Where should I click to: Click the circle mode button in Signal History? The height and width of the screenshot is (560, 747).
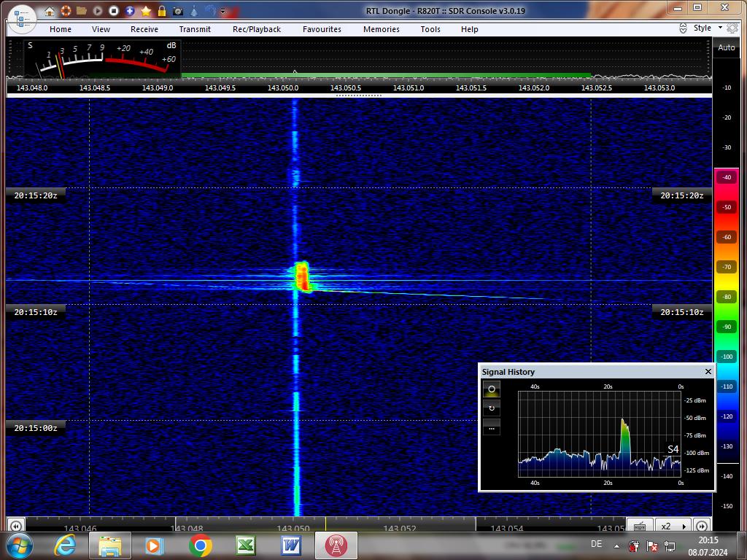pos(492,389)
